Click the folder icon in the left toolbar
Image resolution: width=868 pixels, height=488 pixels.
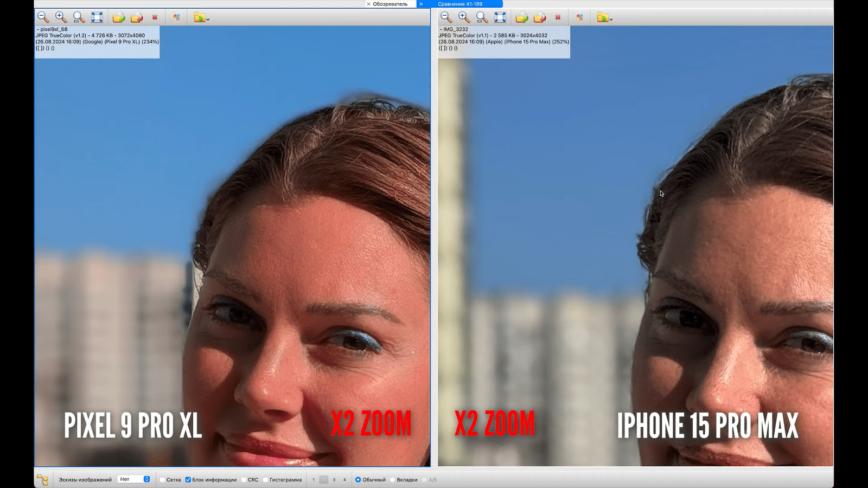pyautogui.click(x=199, y=17)
